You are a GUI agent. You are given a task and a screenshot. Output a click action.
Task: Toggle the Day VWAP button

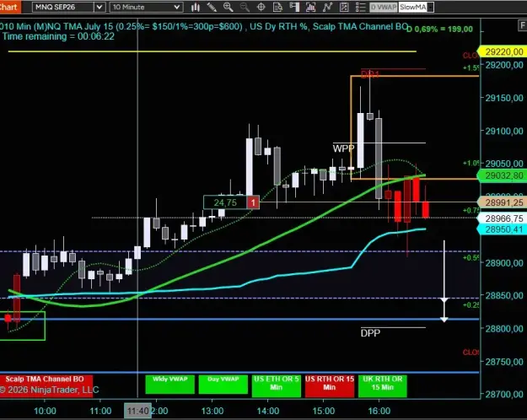pos(223,384)
